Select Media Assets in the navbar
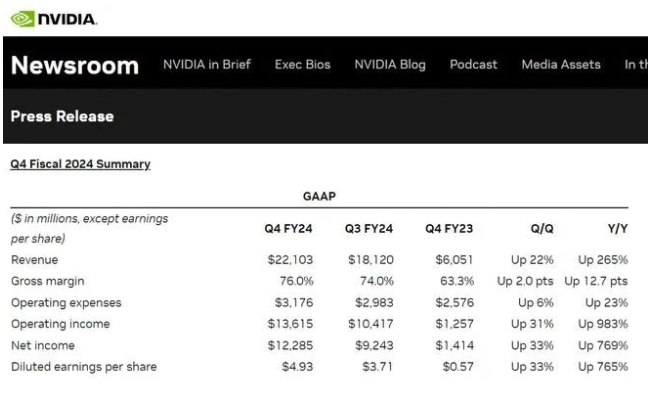This screenshot has width=654, height=399. [561, 65]
